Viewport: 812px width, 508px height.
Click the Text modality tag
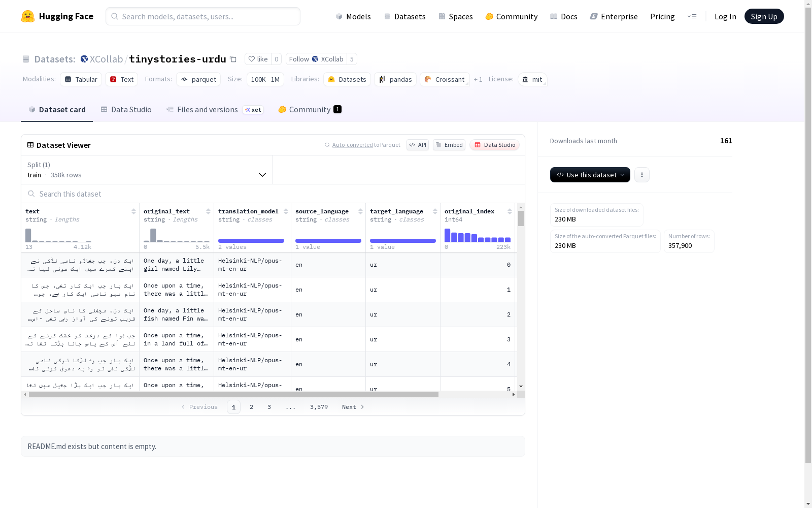(x=122, y=79)
